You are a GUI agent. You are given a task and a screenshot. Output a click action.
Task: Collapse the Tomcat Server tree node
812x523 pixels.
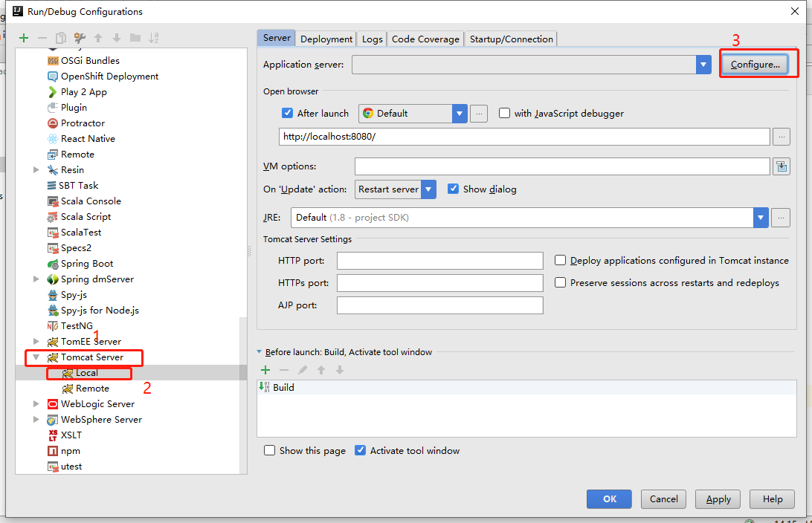pyautogui.click(x=36, y=357)
